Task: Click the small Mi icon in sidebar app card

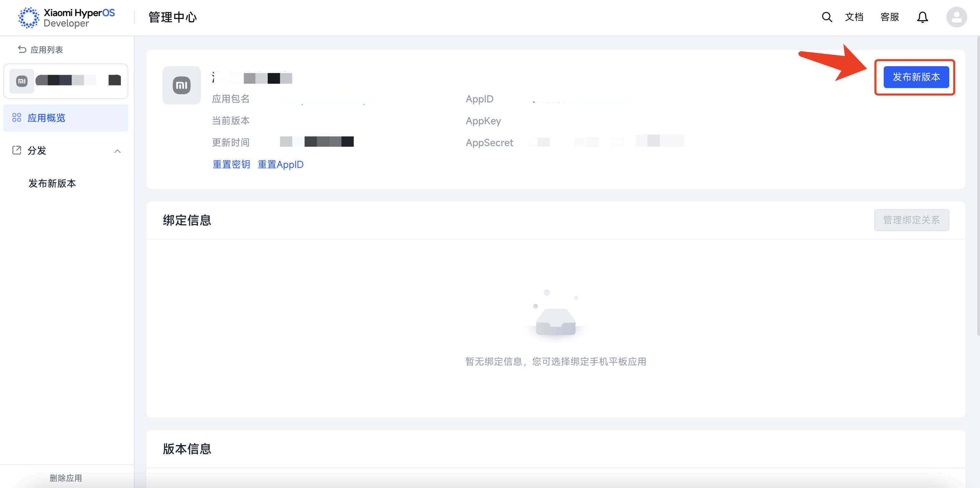Action: (22, 81)
